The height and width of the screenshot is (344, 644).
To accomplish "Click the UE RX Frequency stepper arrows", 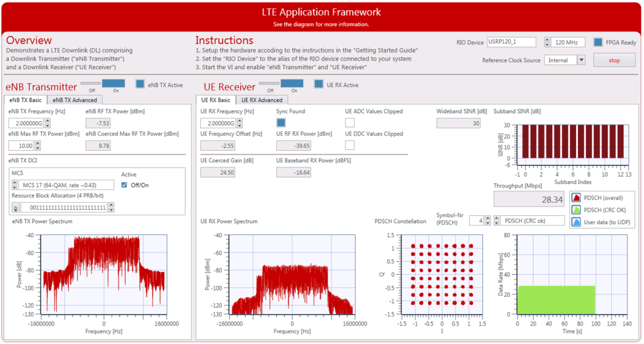I will 240,123.
